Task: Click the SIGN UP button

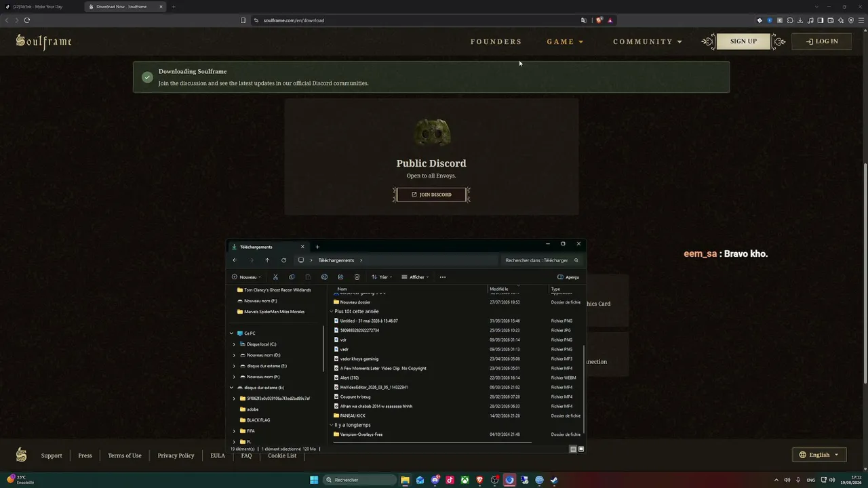Action: (x=743, y=41)
